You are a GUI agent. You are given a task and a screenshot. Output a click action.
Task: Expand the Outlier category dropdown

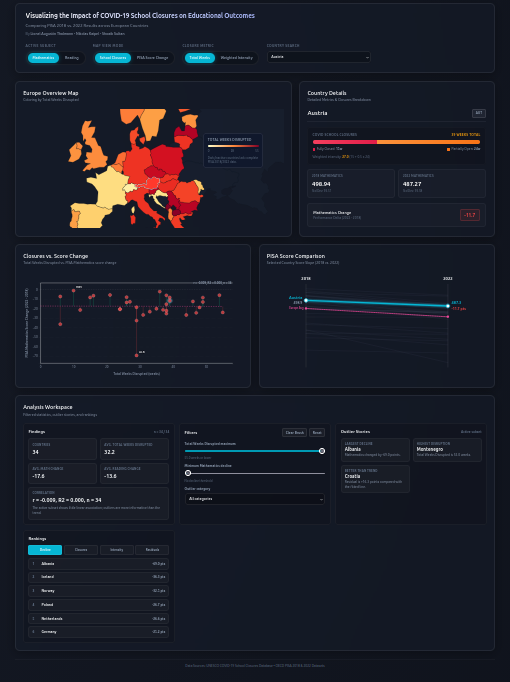(x=255, y=499)
